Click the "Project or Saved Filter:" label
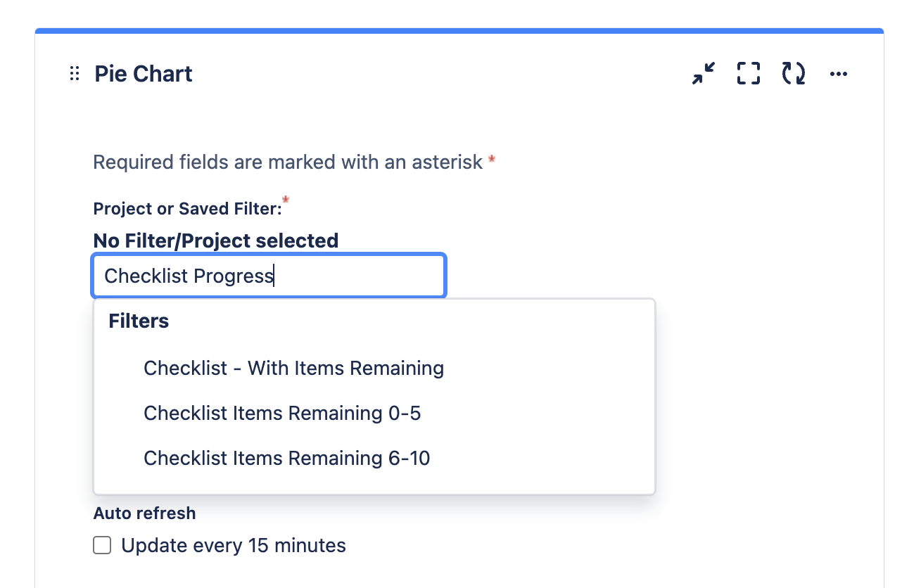Screen dimensions: 902x588 point(187,209)
